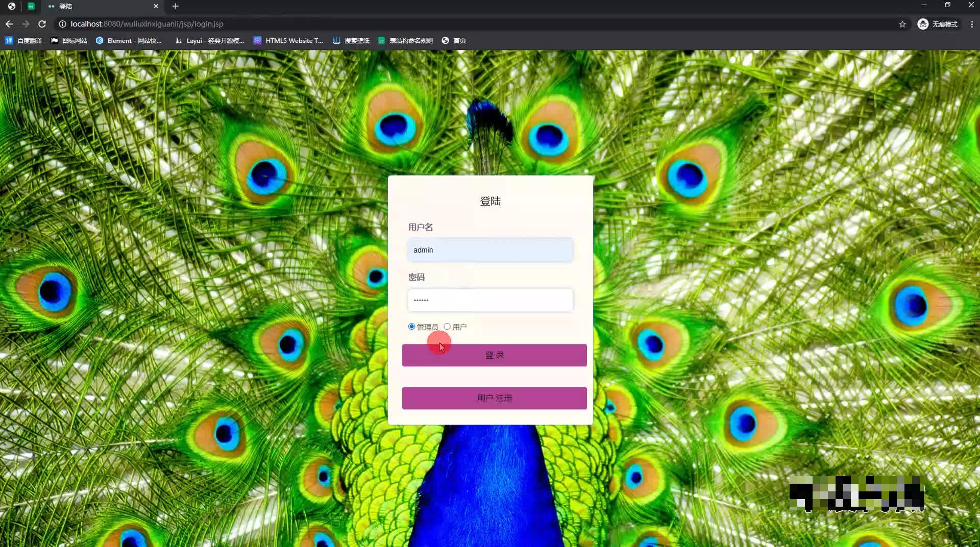Open the 搜索壁纸 bookmark
This screenshot has width=980, height=547.
click(x=351, y=40)
